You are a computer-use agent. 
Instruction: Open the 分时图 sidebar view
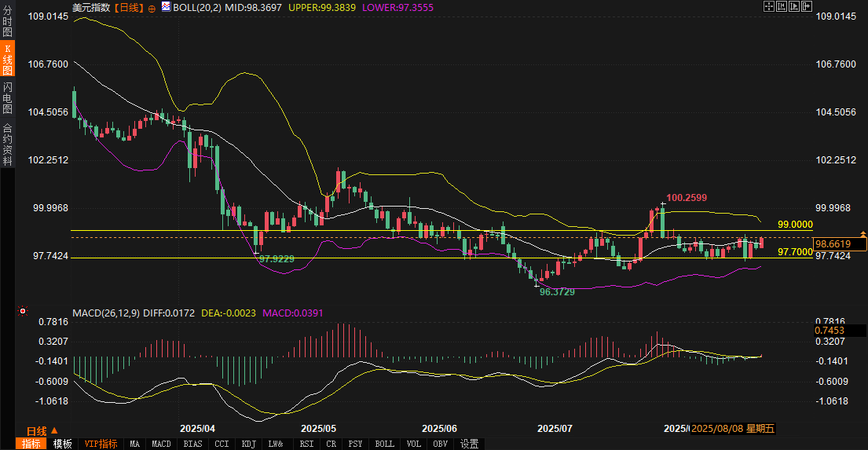7,20
